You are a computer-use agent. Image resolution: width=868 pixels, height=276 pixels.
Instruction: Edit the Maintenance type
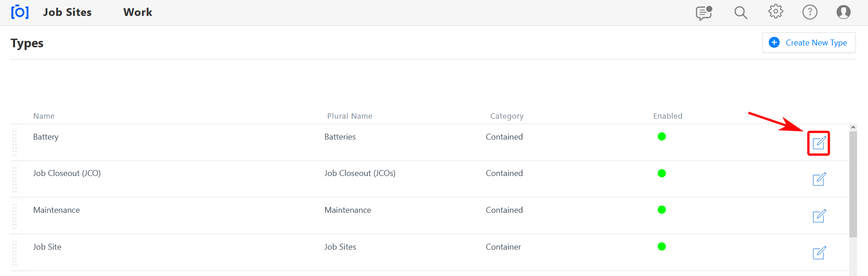(x=819, y=216)
